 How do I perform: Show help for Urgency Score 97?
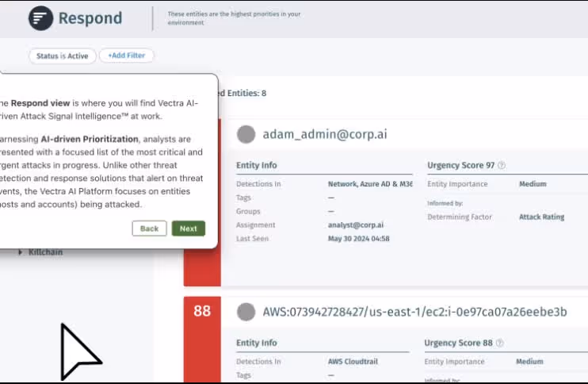(x=502, y=165)
